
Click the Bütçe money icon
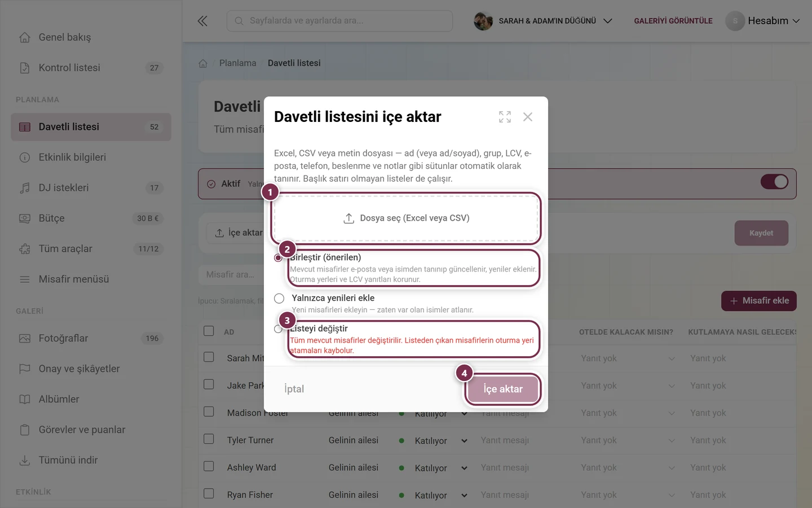point(25,218)
